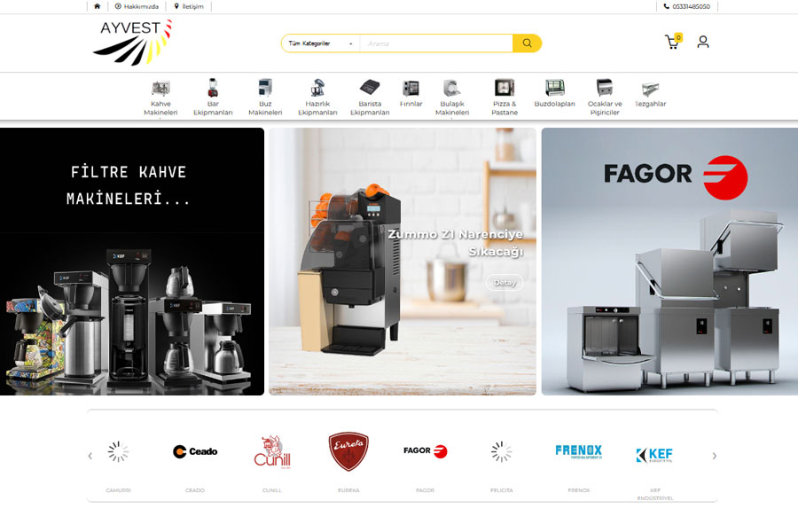Open the İletişim contact link
Screen dimensions: 798x532
tap(189, 6)
